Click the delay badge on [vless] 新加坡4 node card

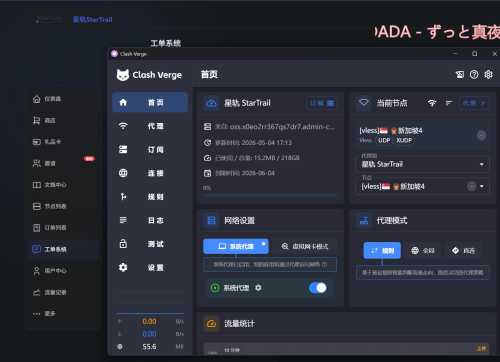point(481,135)
